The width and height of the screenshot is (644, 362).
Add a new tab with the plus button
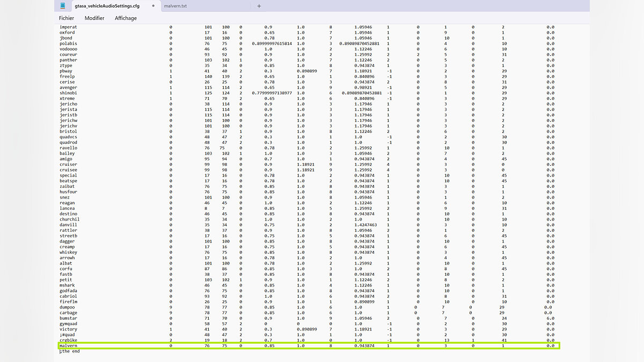(x=259, y=6)
